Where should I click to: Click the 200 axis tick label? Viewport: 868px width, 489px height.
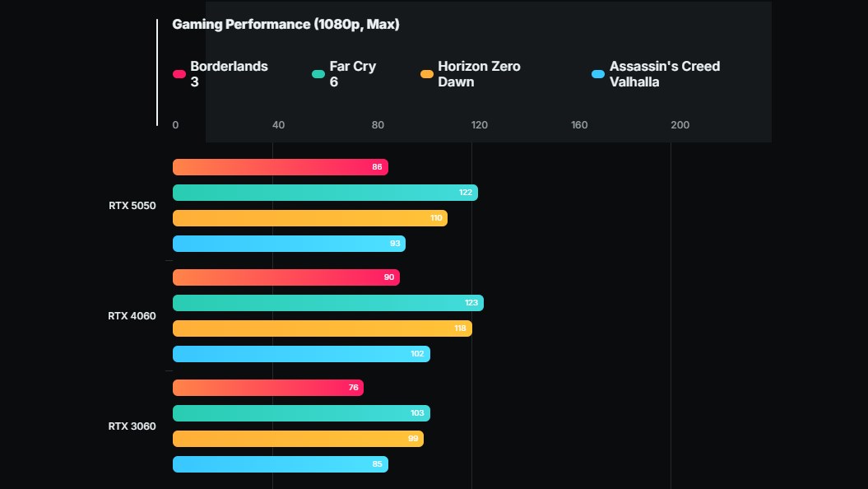point(680,125)
